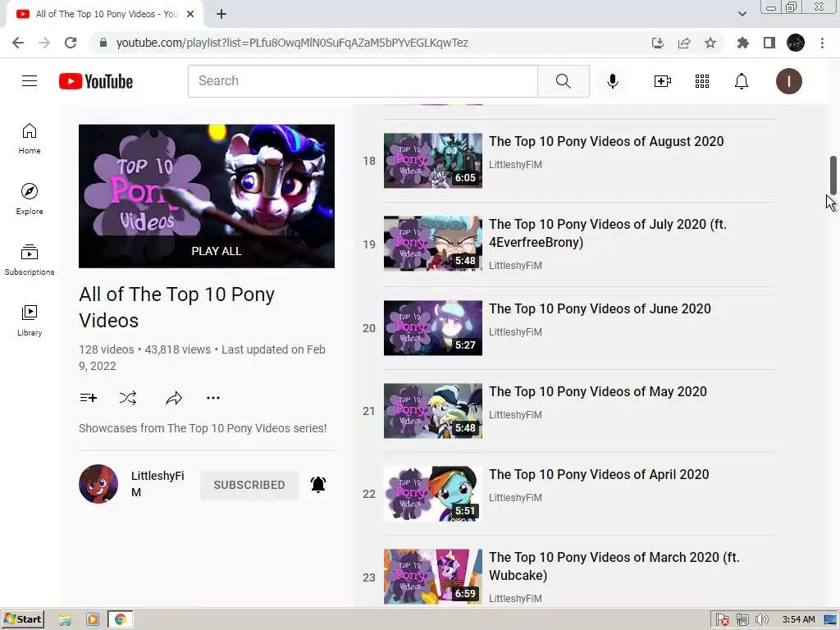Open media player from taskbar

click(93, 620)
